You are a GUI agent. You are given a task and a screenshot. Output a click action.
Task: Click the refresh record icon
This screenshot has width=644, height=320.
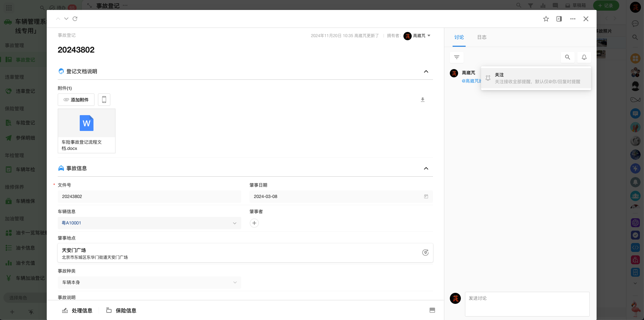click(x=75, y=19)
